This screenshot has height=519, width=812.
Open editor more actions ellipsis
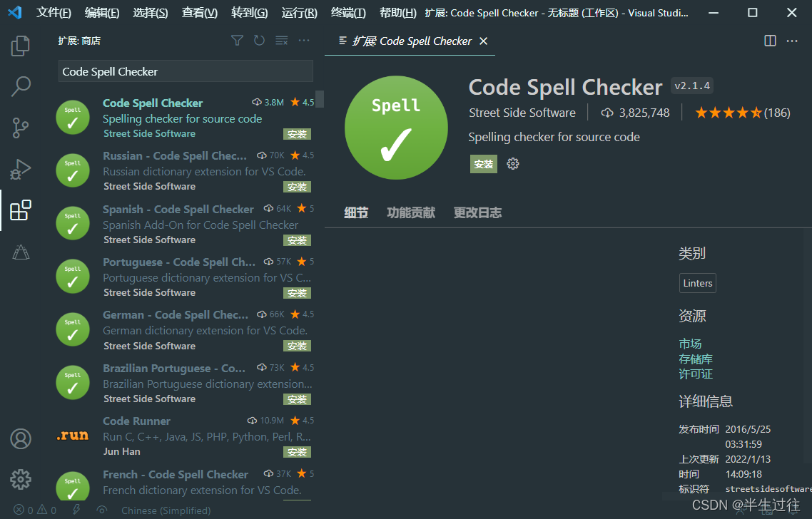tap(792, 41)
